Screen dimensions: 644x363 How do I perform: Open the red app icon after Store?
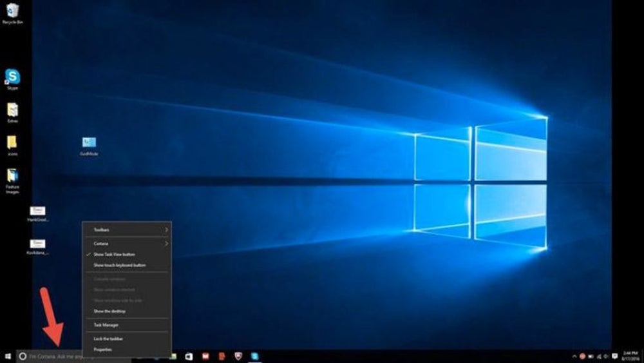click(x=205, y=356)
